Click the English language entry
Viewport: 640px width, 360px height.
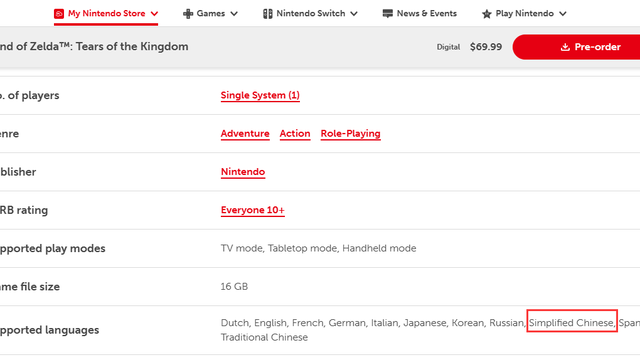[270, 323]
